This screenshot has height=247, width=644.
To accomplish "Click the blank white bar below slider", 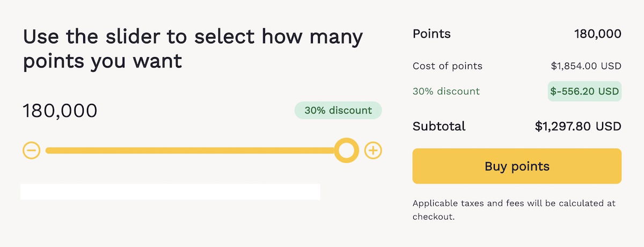I will 170,192.
